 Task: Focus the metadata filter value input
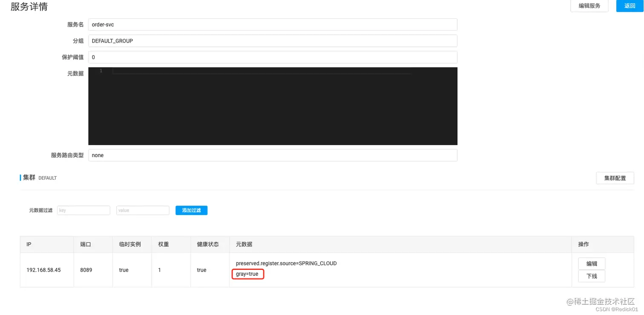point(143,210)
